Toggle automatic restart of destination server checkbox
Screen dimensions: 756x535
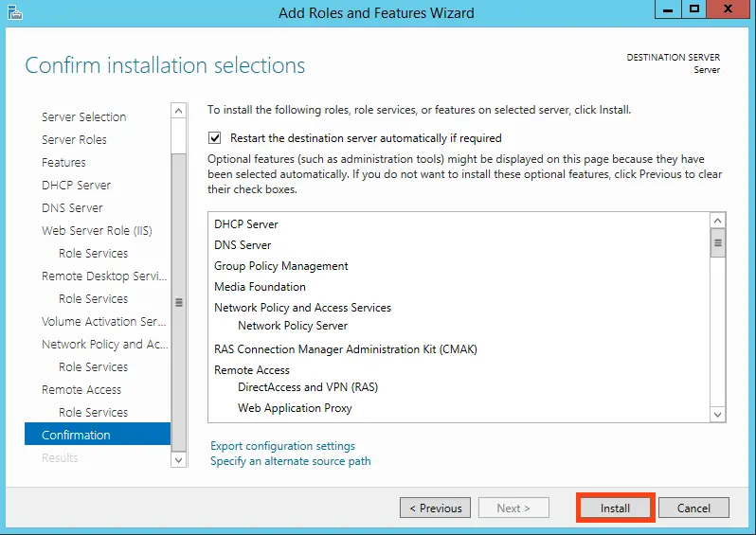pyautogui.click(x=215, y=137)
